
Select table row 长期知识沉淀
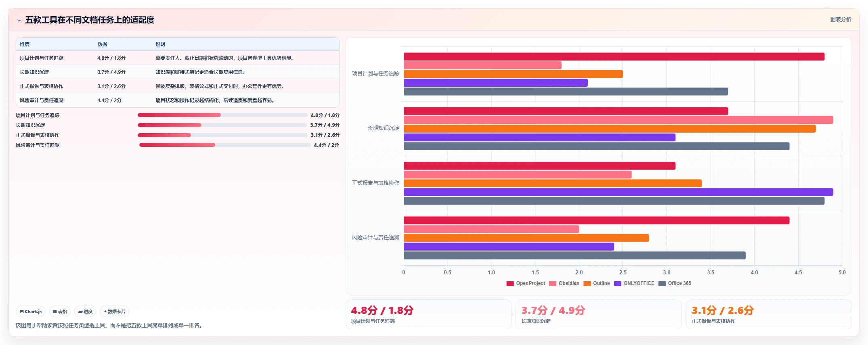(178, 72)
